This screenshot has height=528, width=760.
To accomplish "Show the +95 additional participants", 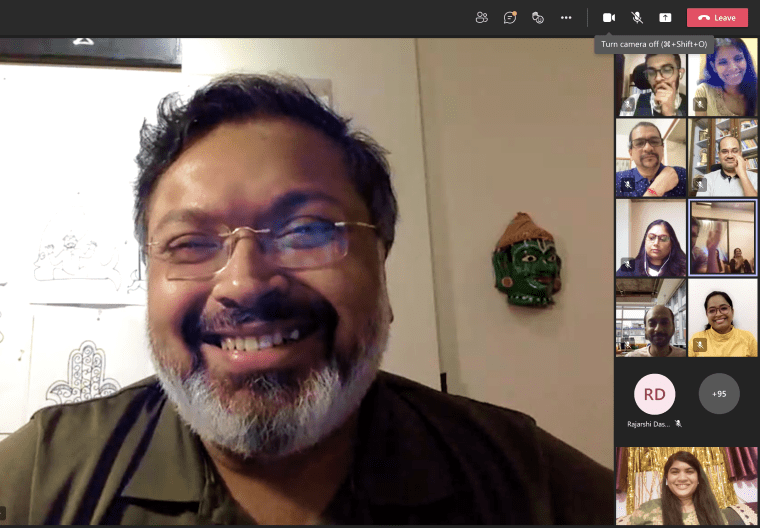I will pyautogui.click(x=719, y=394).
